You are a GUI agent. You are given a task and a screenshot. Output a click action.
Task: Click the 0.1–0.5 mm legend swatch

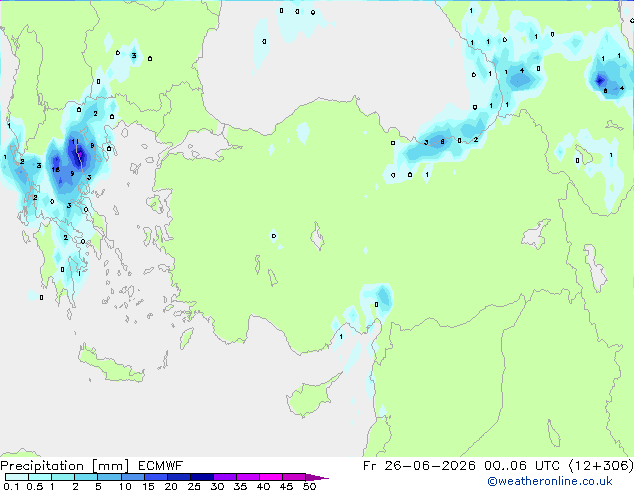tap(17, 477)
